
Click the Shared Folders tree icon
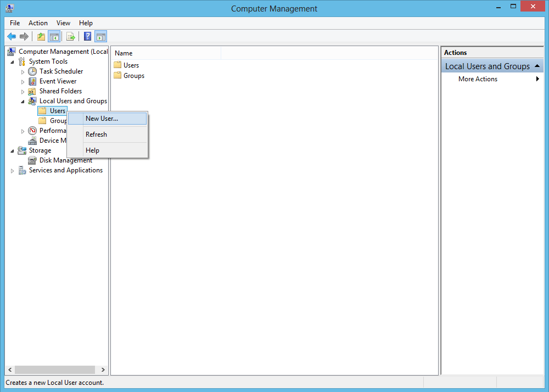pyautogui.click(x=32, y=91)
